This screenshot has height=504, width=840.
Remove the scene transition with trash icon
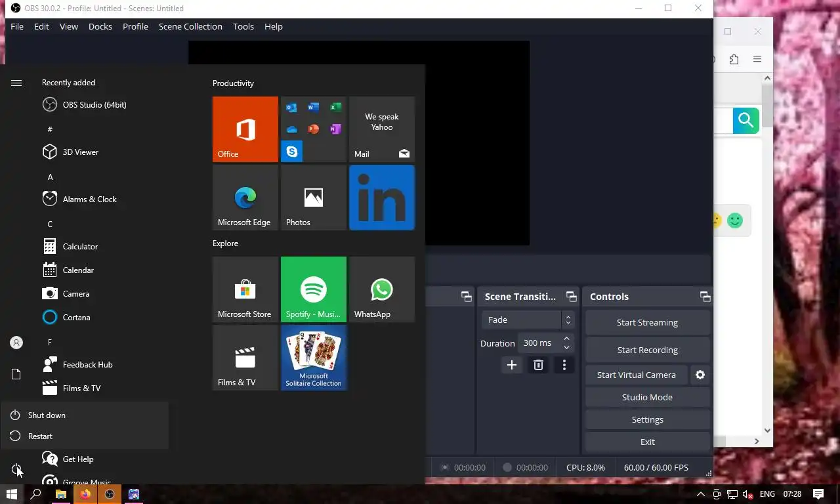538,365
